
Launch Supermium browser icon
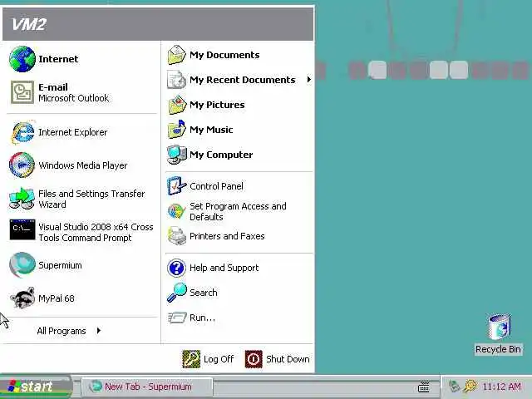tap(22, 265)
